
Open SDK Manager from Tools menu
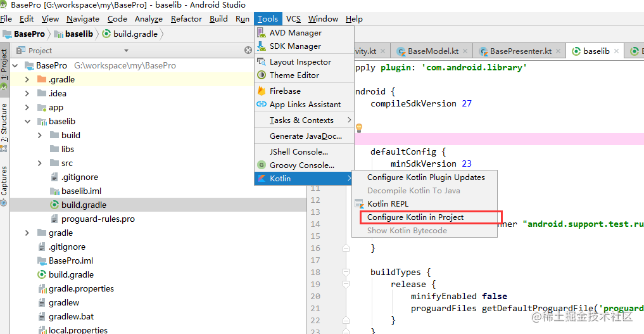[x=304, y=46]
